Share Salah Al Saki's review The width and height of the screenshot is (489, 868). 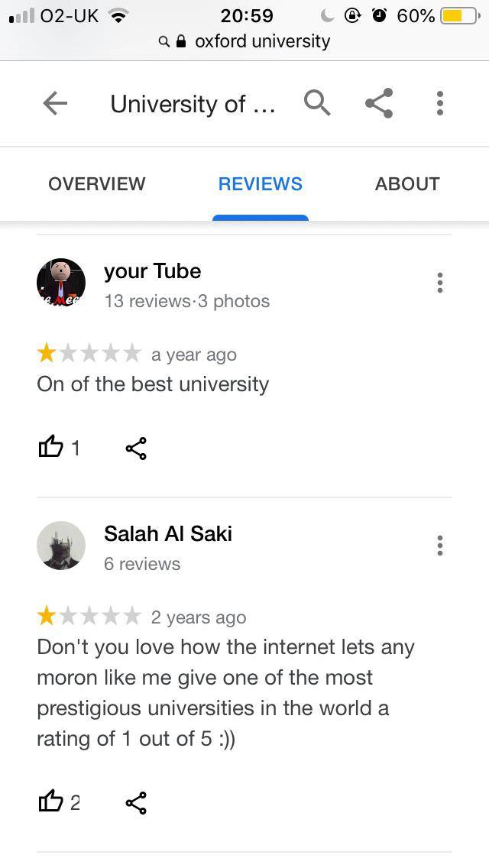click(x=136, y=802)
